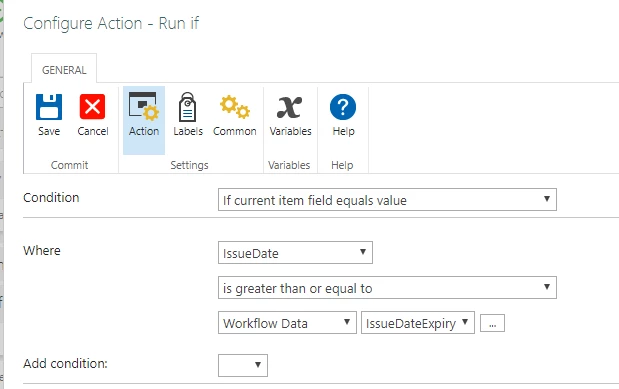Select the Action settings icon
Viewport: 619px width, 389px height.
coord(144,106)
